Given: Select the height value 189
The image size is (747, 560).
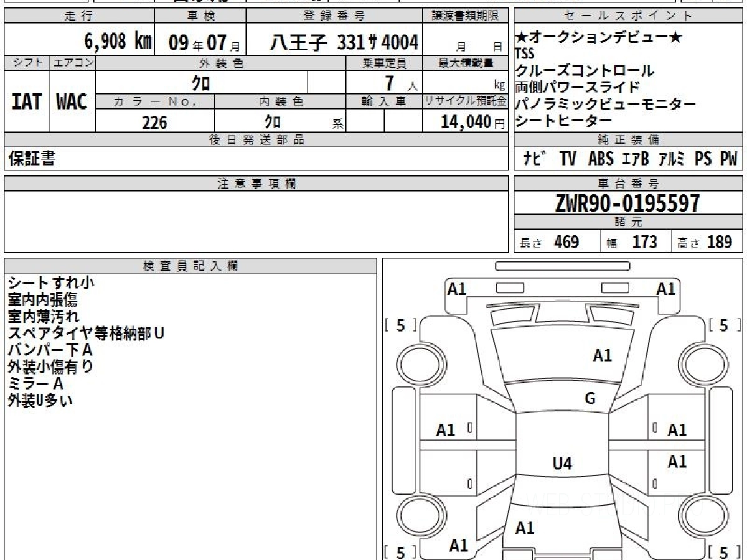Looking at the screenshot, I should click(720, 242).
